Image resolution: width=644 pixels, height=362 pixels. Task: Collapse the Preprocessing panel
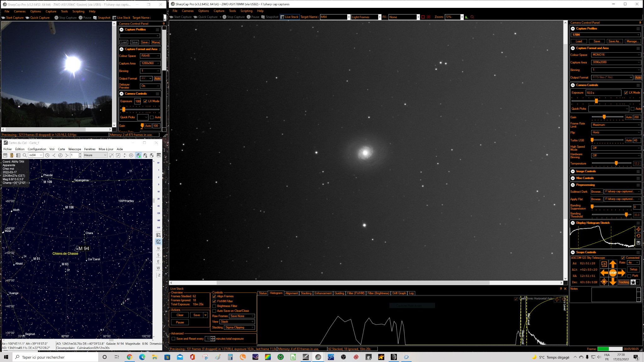coord(573,185)
